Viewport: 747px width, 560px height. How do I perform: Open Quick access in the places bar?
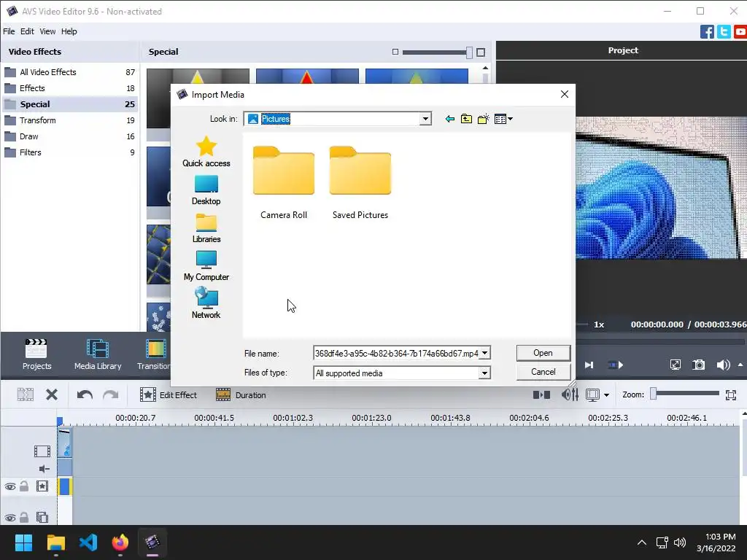pyautogui.click(x=206, y=152)
